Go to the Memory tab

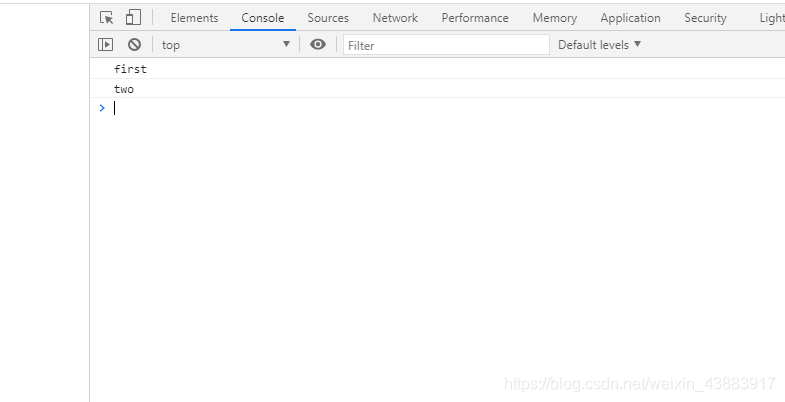555,18
